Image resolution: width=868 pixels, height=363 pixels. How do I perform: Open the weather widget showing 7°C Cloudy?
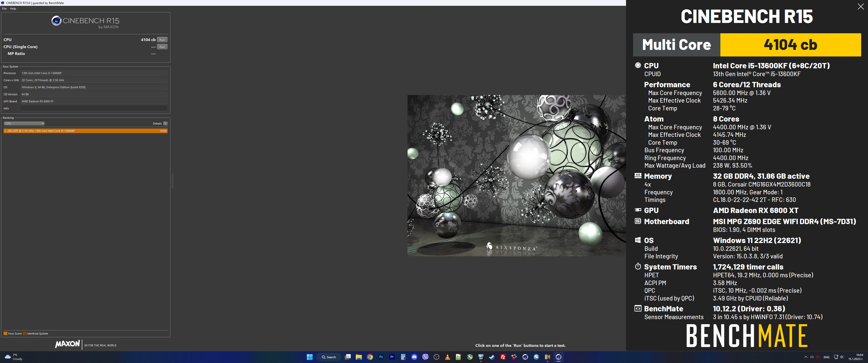pos(13,357)
